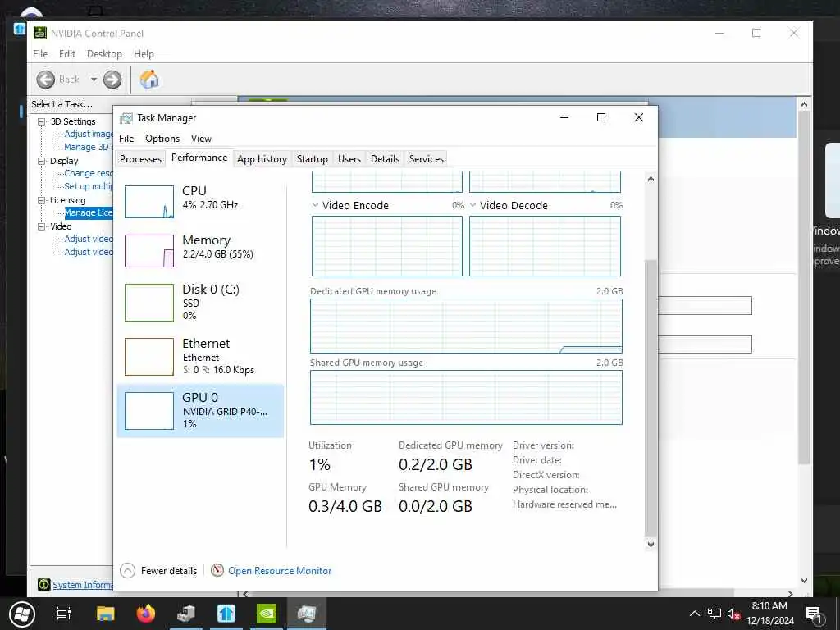Select the Disk 0 (C:) performance item
The height and width of the screenshot is (630, 840).
(x=200, y=303)
